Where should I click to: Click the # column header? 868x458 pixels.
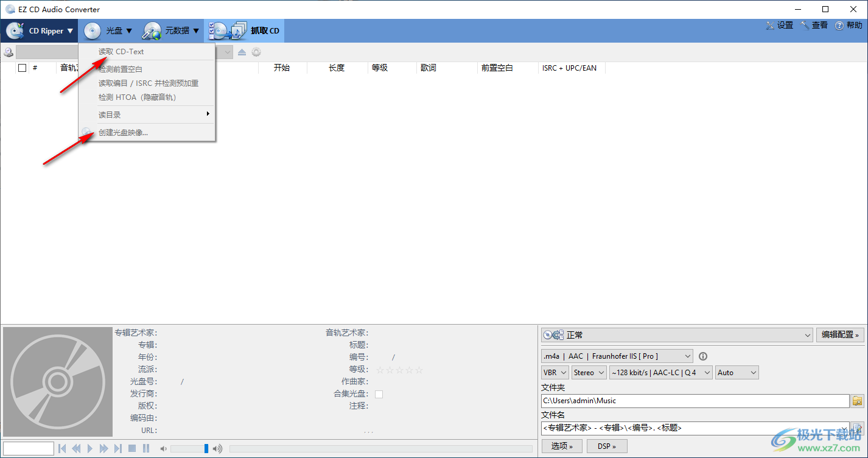pyautogui.click(x=35, y=68)
